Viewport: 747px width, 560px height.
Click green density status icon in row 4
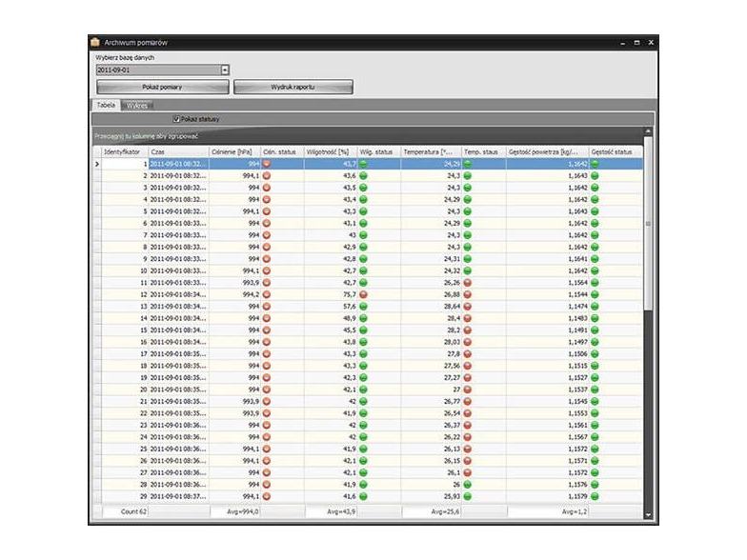[595, 200]
